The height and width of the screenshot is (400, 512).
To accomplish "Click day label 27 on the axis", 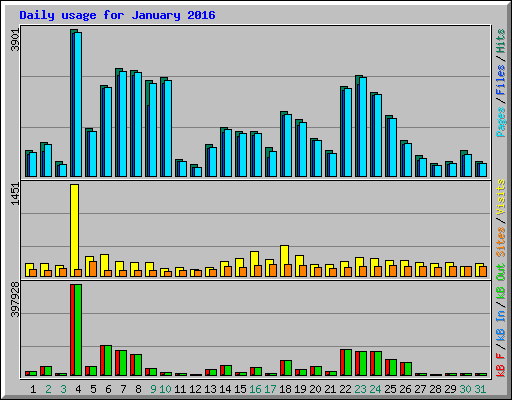I will tap(420, 389).
